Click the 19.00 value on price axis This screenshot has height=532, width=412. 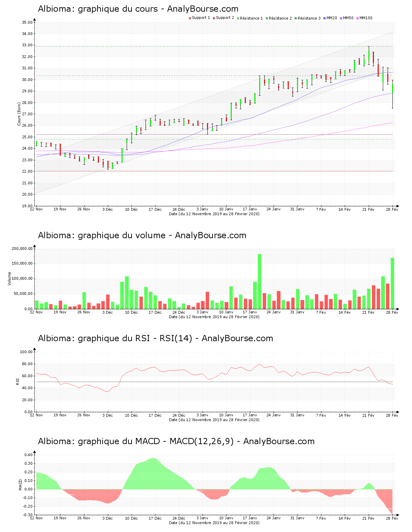pos(27,206)
